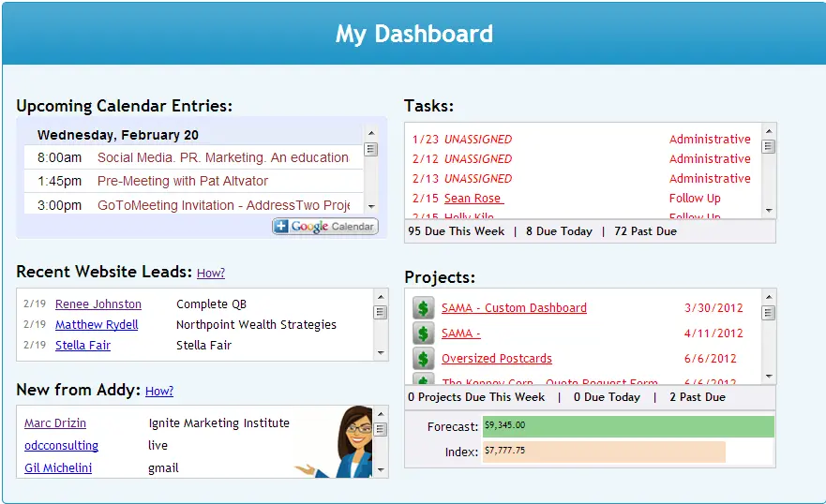Click down arrow in calendar entries scrollbar
Image resolution: width=826 pixels, height=504 pixels.
371,207
